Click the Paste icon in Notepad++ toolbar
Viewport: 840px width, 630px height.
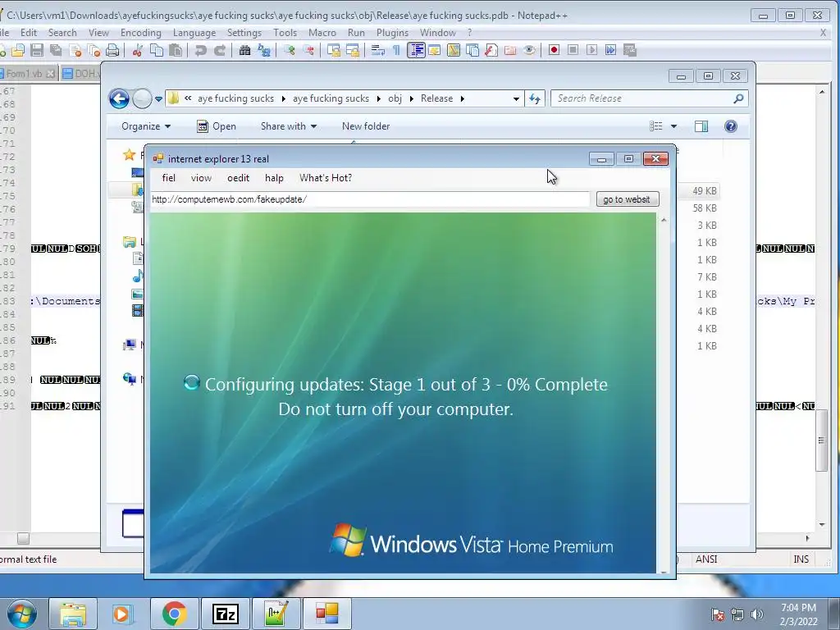click(x=176, y=50)
